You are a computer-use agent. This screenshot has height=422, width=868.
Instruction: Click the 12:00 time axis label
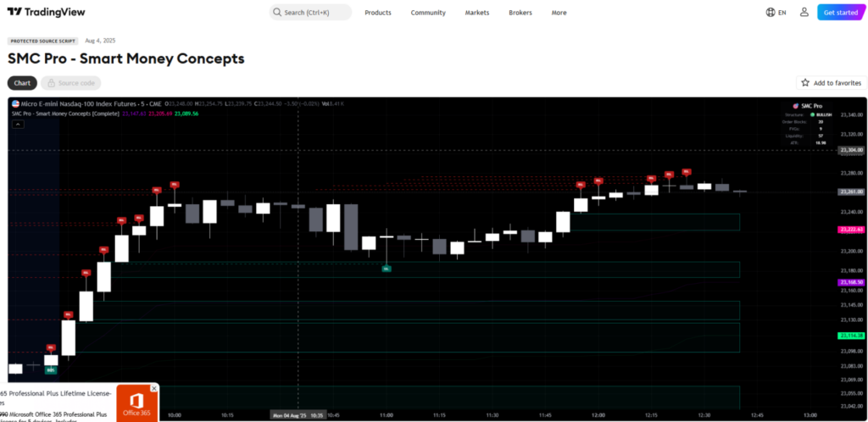pyautogui.click(x=598, y=415)
